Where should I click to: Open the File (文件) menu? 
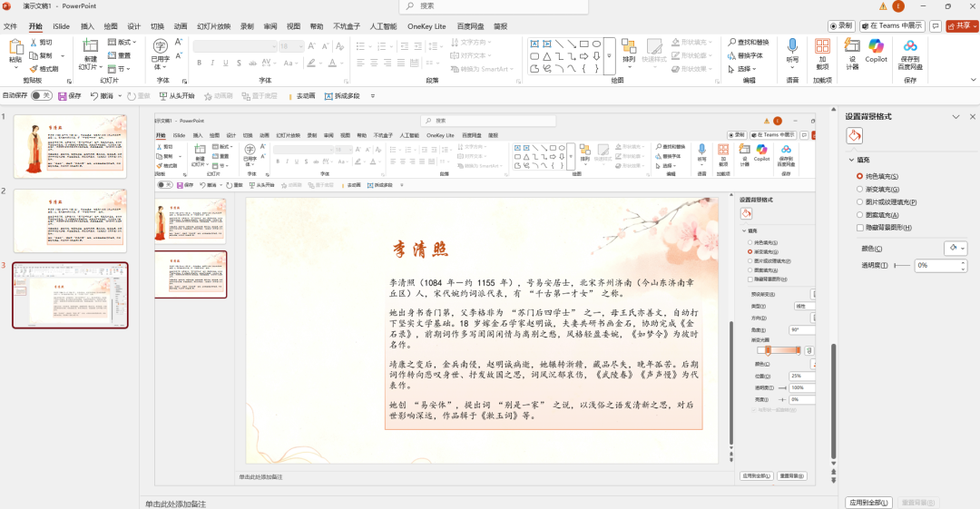point(11,26)
